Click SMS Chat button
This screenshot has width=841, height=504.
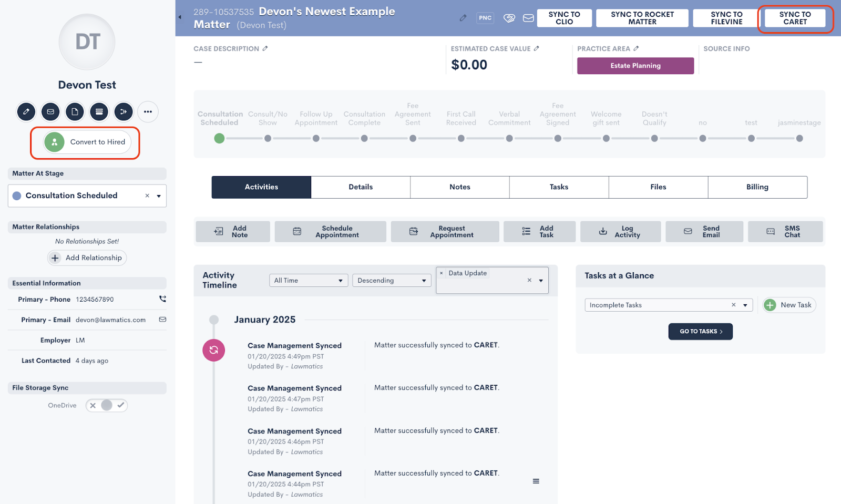pyautogui.click(x=785, y=231)
